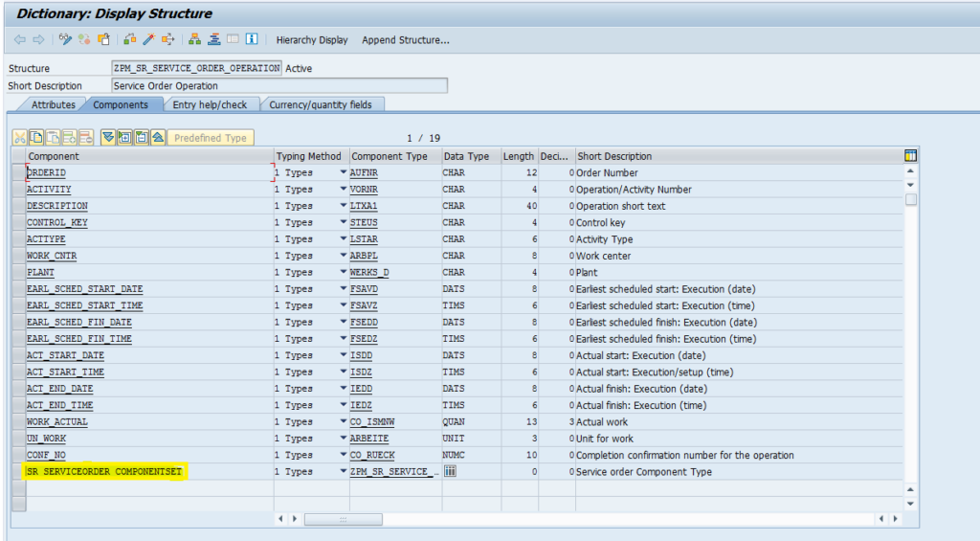Click the Cut scissors icon

coord(20,138)
